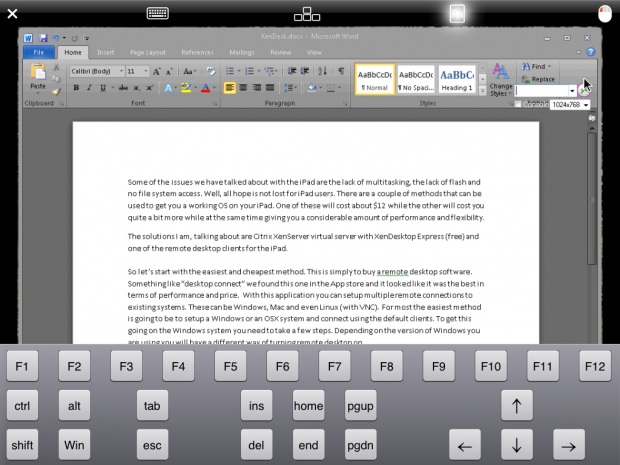Click the Save icon in Quick Access toolbar
The image size is (620, 465).
(x=43, y=38)
